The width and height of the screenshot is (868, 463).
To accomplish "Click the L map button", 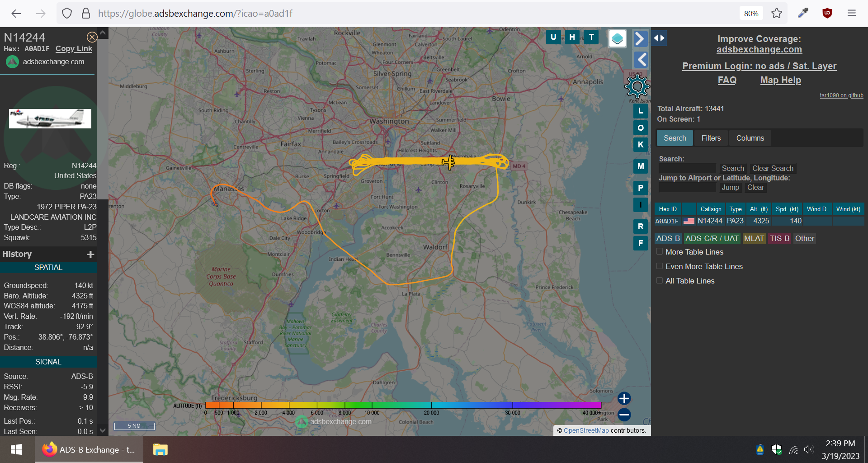I will coord(641,111).
